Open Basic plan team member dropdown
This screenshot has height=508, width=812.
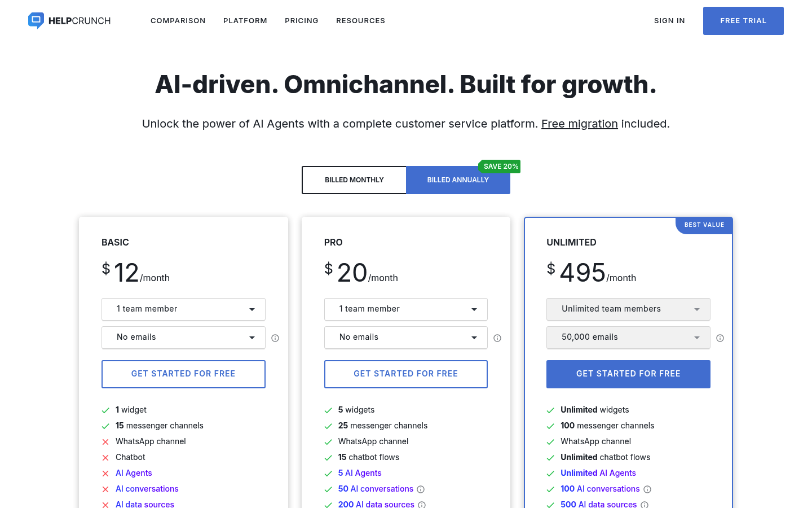coord(183,309)
